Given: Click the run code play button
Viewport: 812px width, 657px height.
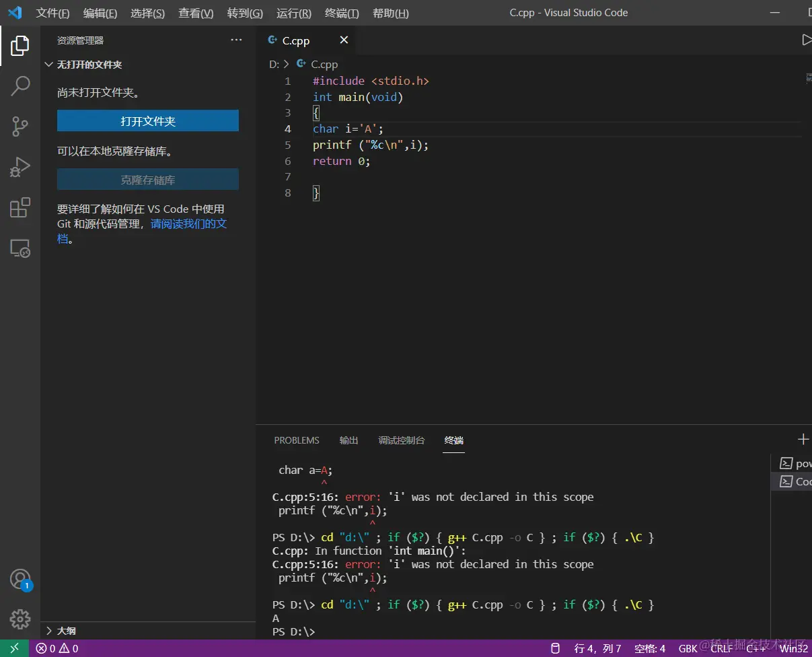Looking at the screenshot, I should pyautogui.click(x=806, y=40).
